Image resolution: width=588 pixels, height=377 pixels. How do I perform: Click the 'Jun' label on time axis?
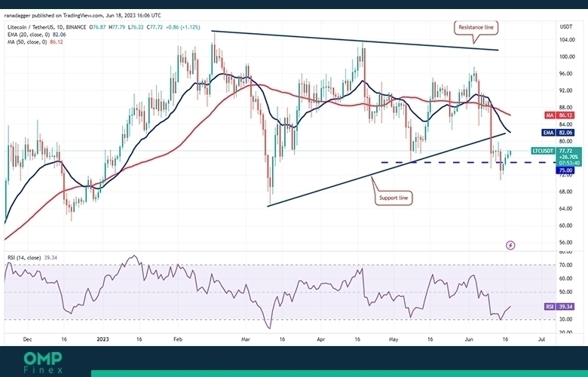pos(469,339)
